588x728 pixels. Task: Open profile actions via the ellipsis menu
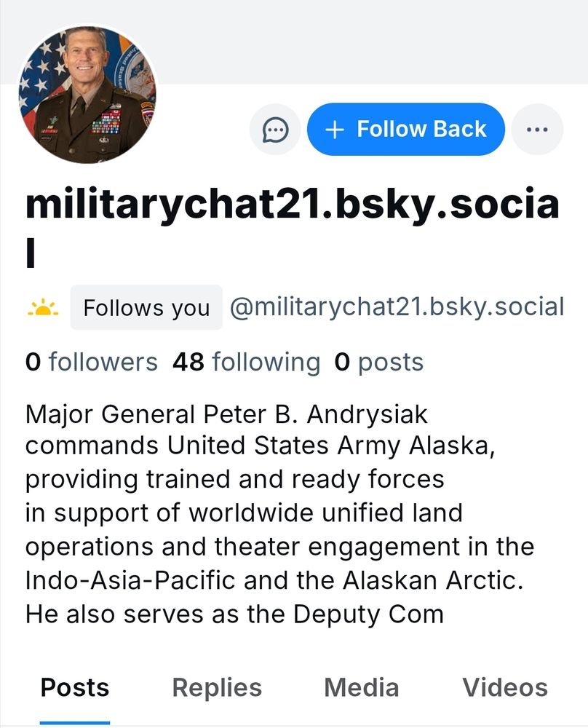click(537, 129)
